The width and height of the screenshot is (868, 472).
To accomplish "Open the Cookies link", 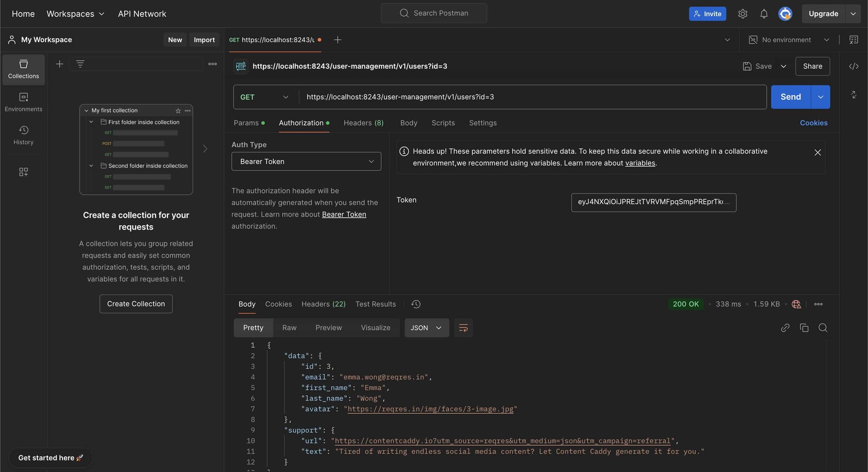I will click(813, 123).
